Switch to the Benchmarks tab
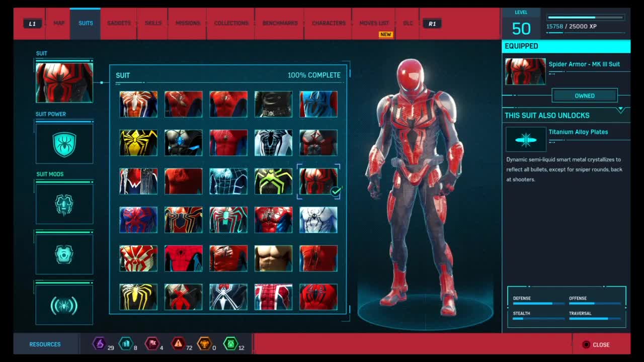644x362 pixels. pyautogui.click(x=280, y=23)
